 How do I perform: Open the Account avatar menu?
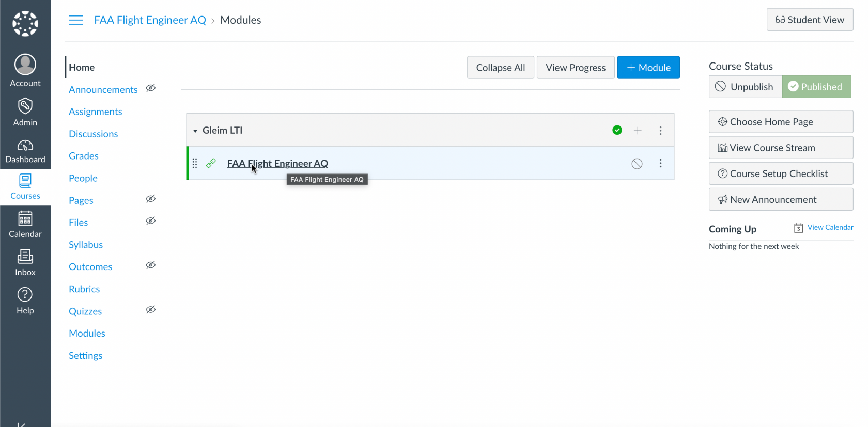(25, 71)
